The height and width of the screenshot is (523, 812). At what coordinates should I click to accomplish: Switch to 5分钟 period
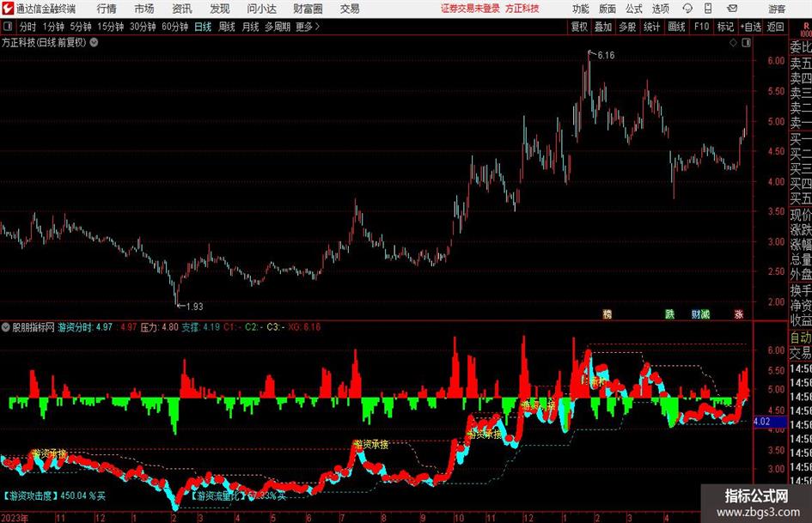(x=81, y=27)
